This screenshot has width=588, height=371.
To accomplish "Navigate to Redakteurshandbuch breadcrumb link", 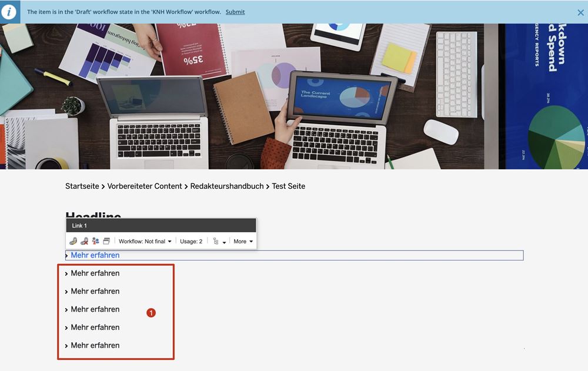I will click(226, 186).
